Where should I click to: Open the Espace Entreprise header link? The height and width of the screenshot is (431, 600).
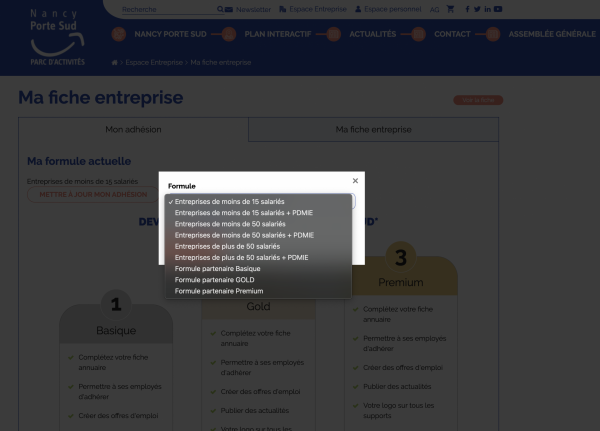(318, 9)
